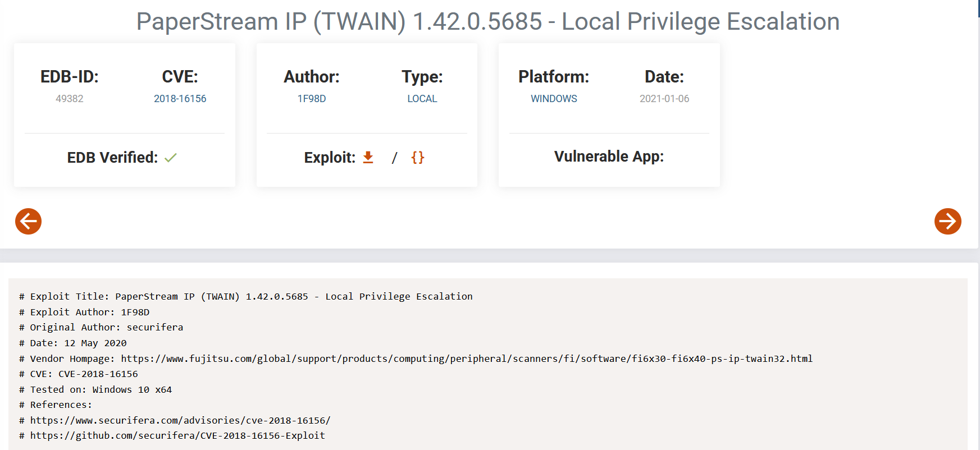Click the Vendor Hompage fujitsu.com URL line
The width and height of the screenshot is (980, 450).
416,359
